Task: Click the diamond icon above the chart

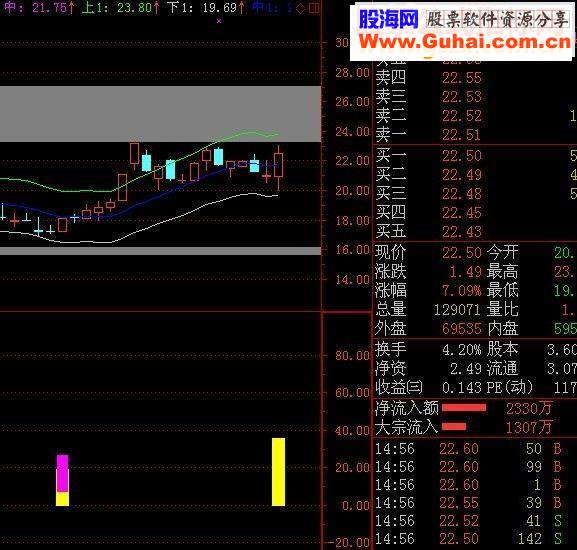Action: 301,8
